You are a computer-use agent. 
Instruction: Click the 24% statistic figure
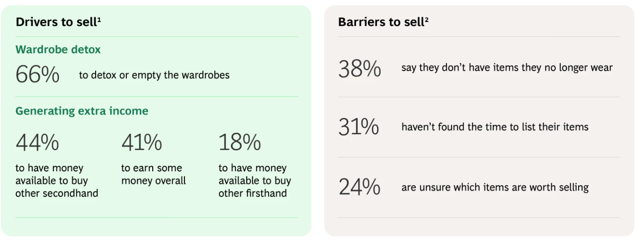point(359,187)
